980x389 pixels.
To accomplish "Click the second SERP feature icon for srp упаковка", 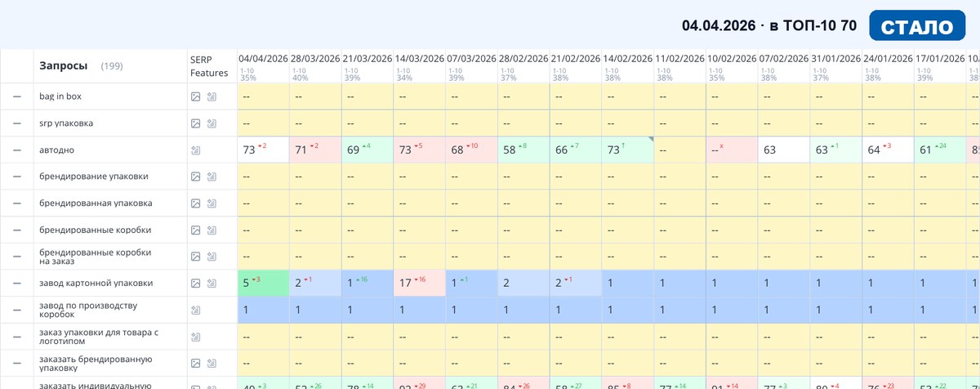I will point(212,123).
